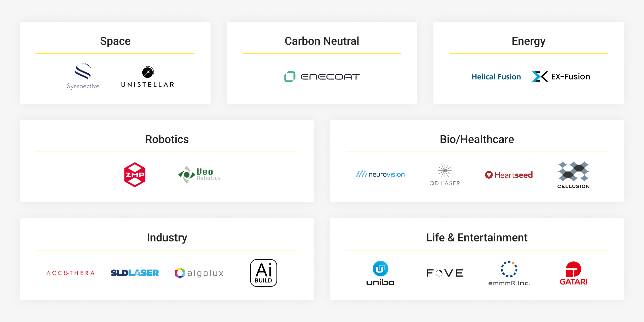Click the Bio/Healthcare category heading
The height and width of the screenshot is (322, 644).
477,139
